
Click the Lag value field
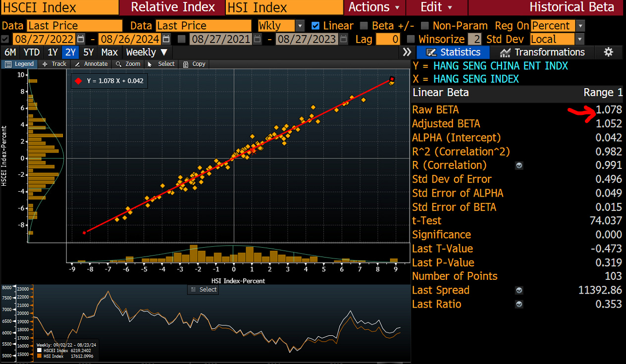coord(388,39)
